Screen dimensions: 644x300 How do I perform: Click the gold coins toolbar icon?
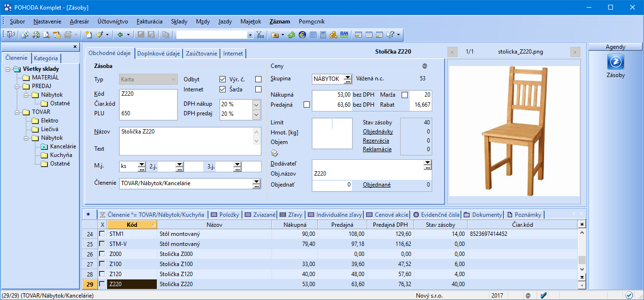[334, 34]
